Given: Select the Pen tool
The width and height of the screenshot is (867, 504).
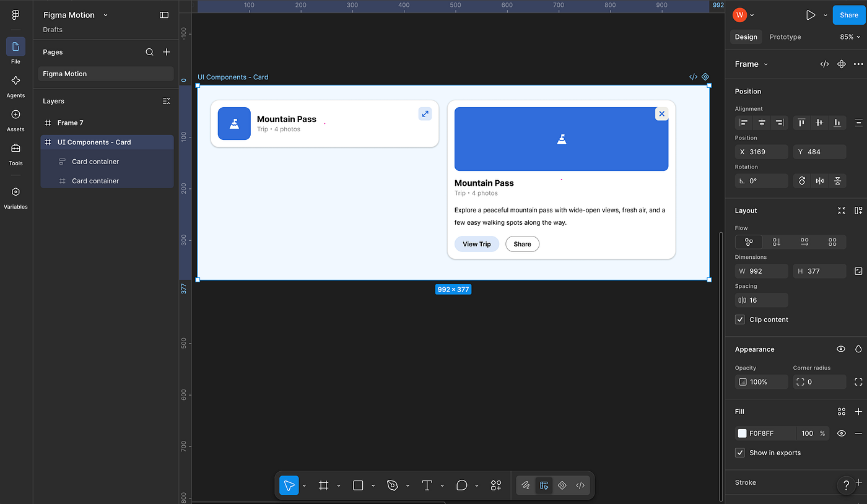Looking at the screenshot, I should click(393, 485).
